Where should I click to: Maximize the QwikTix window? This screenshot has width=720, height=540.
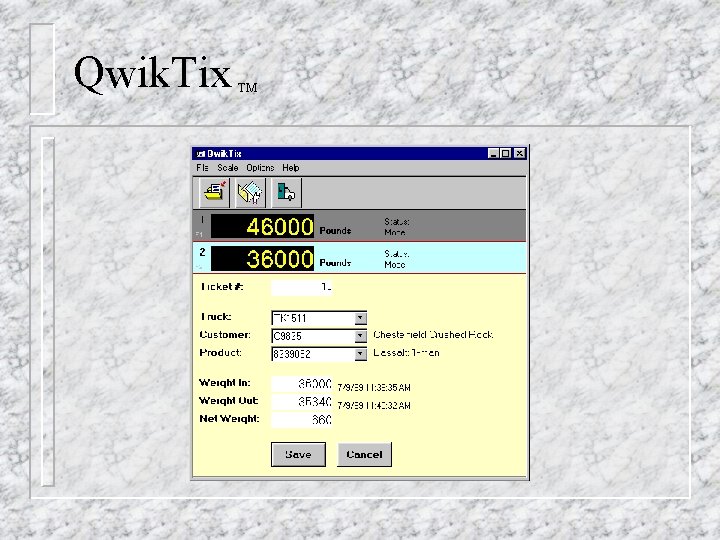[x=505, y=154]
